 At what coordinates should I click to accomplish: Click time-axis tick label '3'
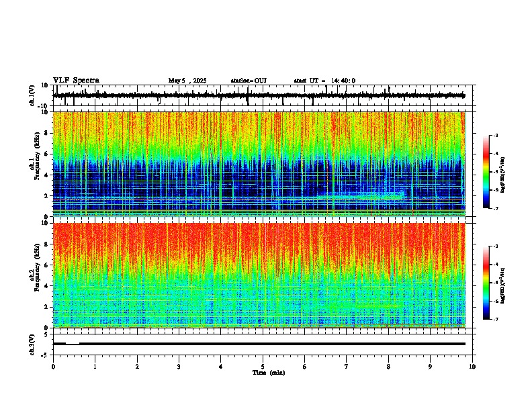point(179,367)
